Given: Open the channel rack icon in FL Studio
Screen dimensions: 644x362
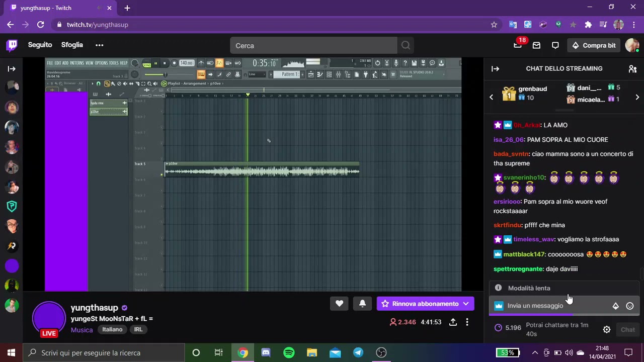Looking at the screenshot, I should pos(329,74).
